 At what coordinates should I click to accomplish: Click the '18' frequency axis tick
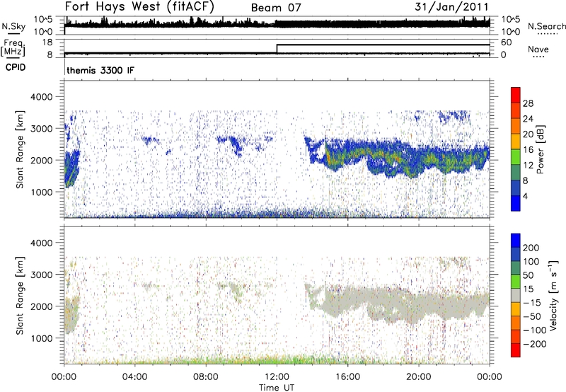point(47,42)
